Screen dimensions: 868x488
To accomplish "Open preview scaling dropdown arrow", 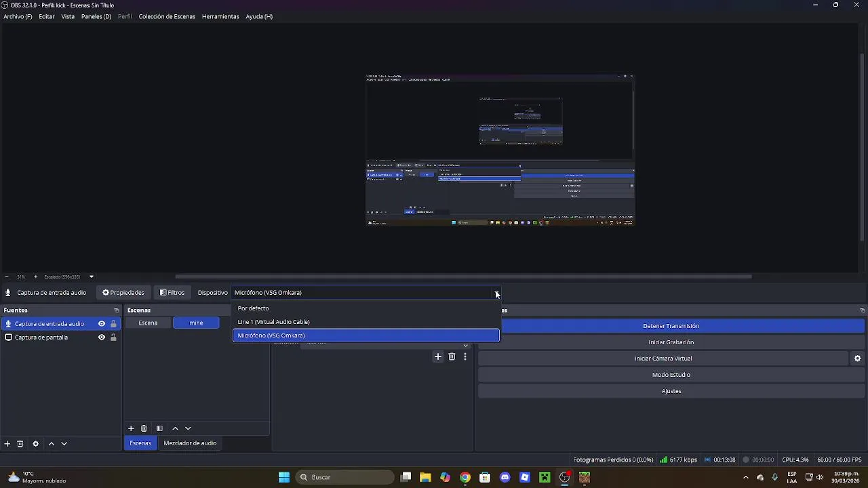I will (92, 277).
